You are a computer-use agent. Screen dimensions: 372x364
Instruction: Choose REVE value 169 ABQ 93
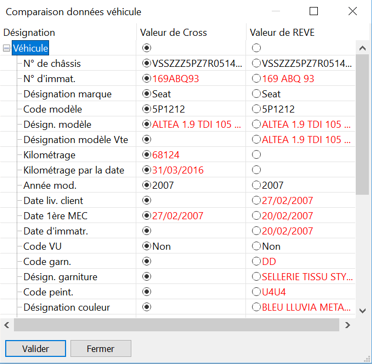[x=256, y=79]
